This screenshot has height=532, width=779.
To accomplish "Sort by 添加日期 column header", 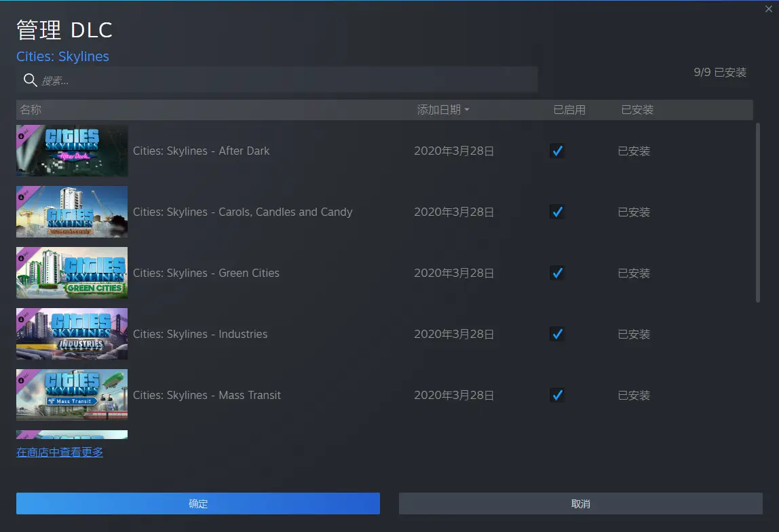I will pos(443,110).
